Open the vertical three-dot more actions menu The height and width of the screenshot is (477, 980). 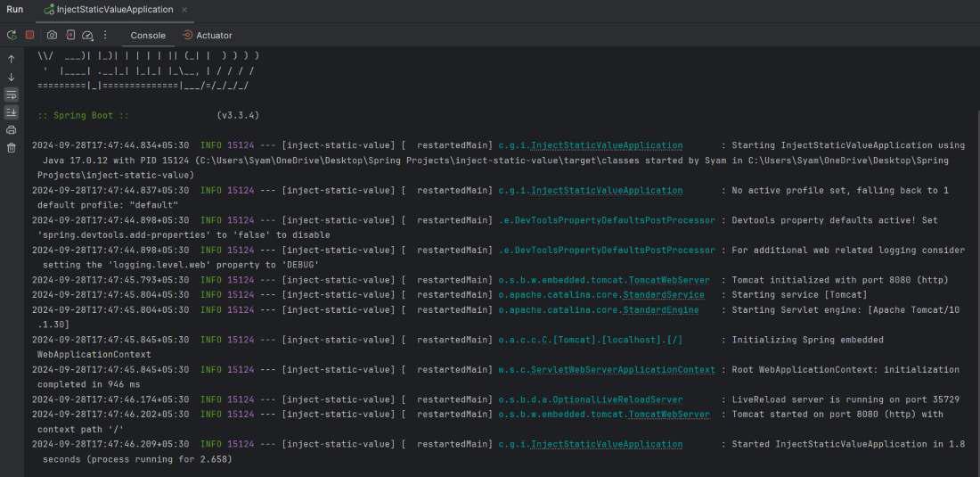(105, 35)
